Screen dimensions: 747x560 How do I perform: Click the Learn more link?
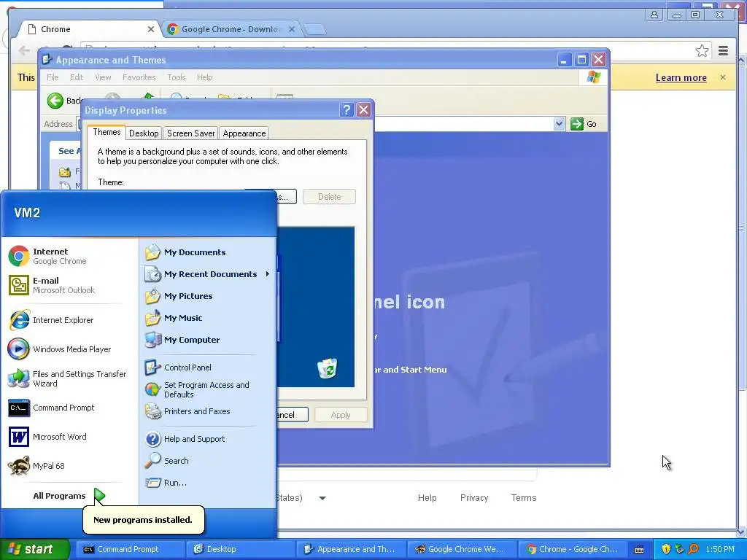point(681,77)
